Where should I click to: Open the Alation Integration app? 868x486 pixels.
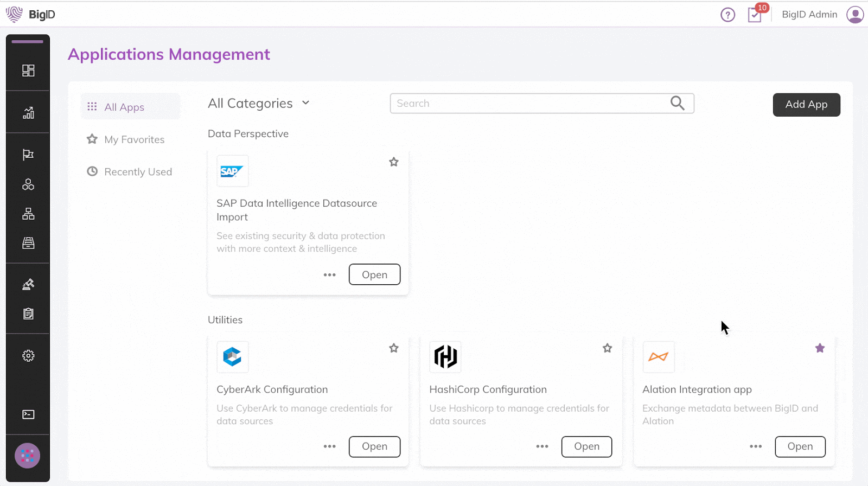800,446
